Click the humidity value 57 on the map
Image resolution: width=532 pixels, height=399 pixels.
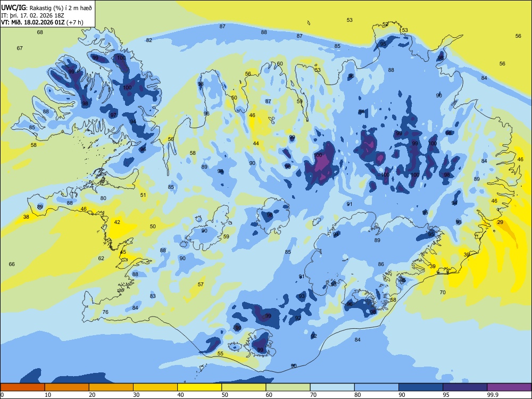(x=201, y=284)
